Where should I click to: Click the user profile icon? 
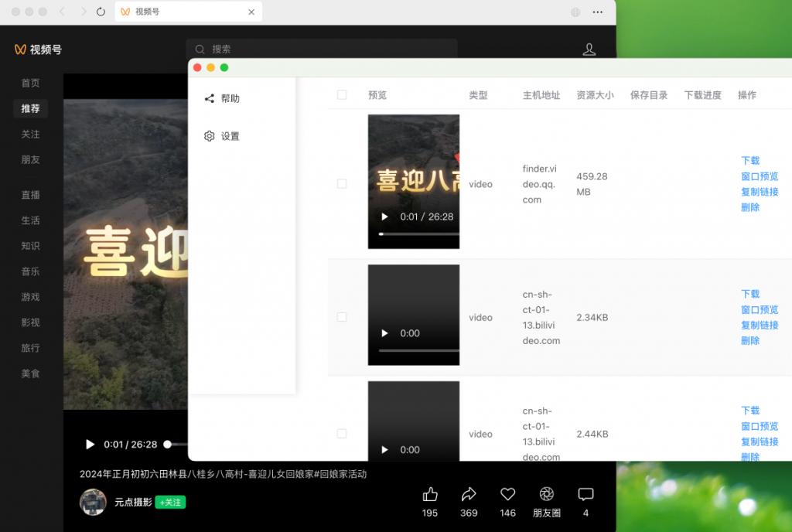[589, 49]
